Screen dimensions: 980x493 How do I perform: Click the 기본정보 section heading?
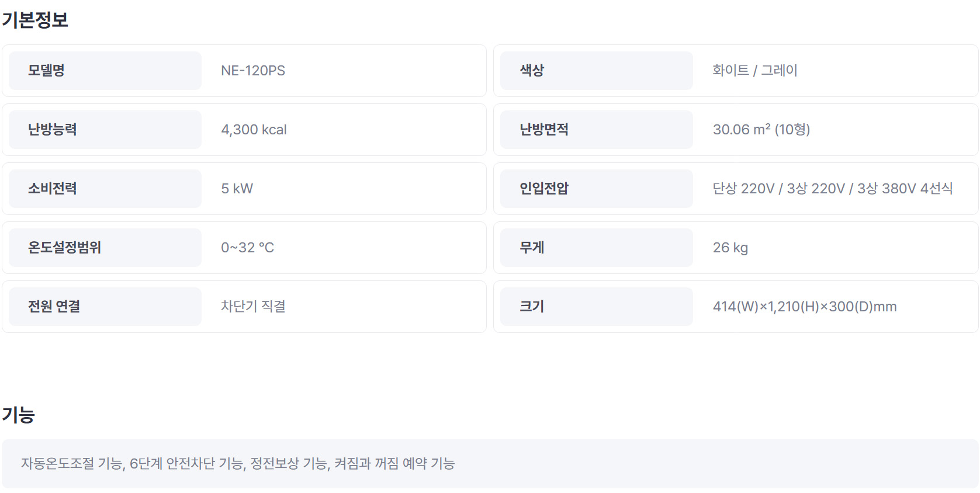click(35, 20)
